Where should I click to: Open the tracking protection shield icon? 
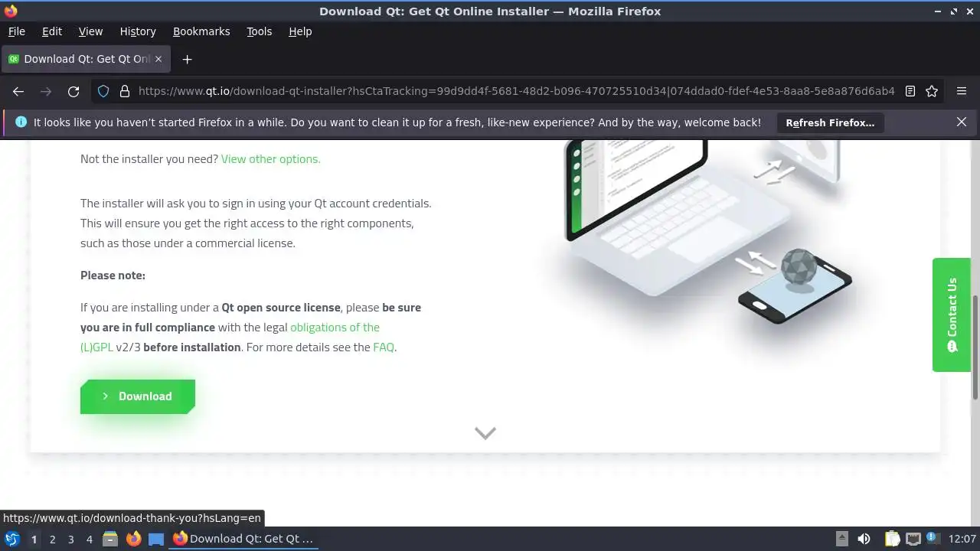103,91
